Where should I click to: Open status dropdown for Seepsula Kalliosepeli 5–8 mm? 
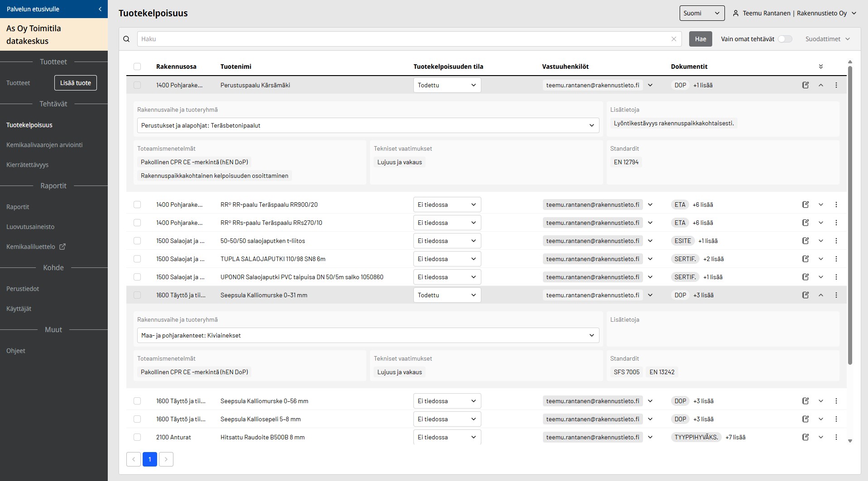pos(447,419)
